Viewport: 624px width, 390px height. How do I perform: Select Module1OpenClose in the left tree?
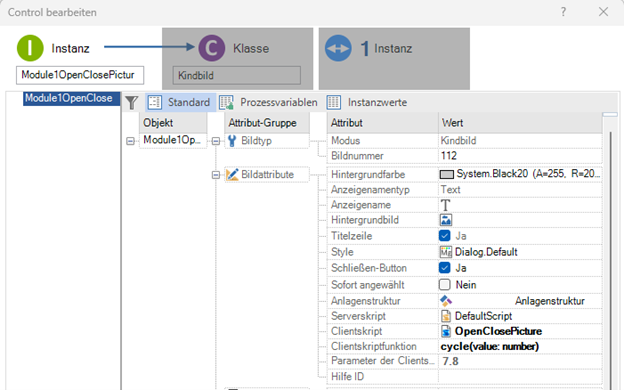coord(71,98)
